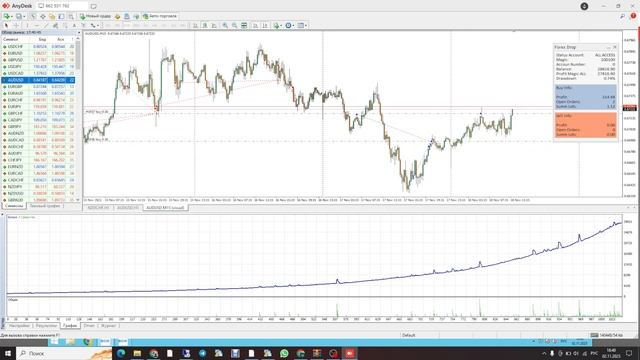
Task: Open search icon at toolbar right
Action: coord(622,16)
